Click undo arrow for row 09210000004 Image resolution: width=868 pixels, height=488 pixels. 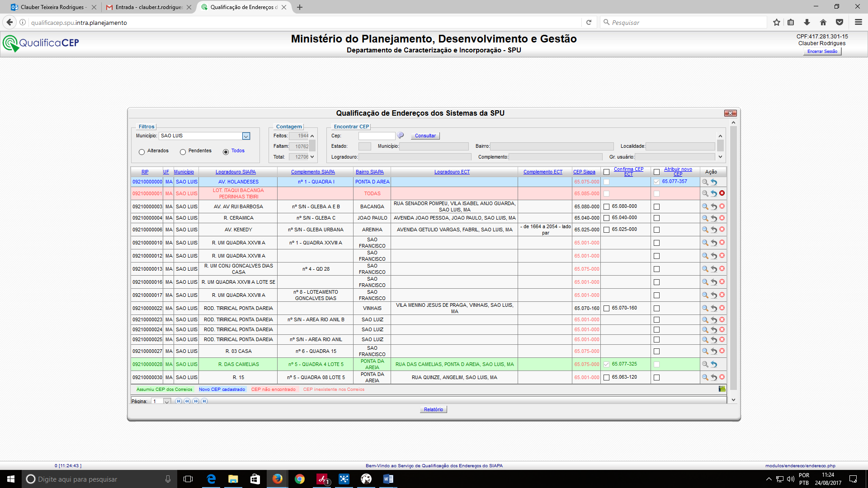[x=714, y=218]
